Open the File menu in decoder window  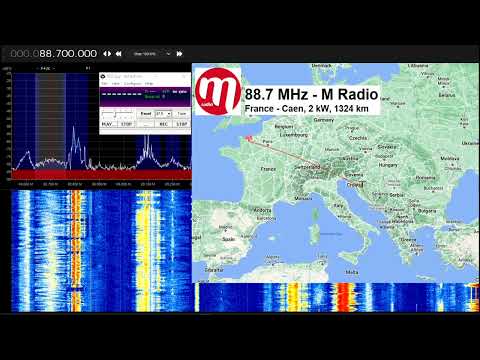coord(104,83)
